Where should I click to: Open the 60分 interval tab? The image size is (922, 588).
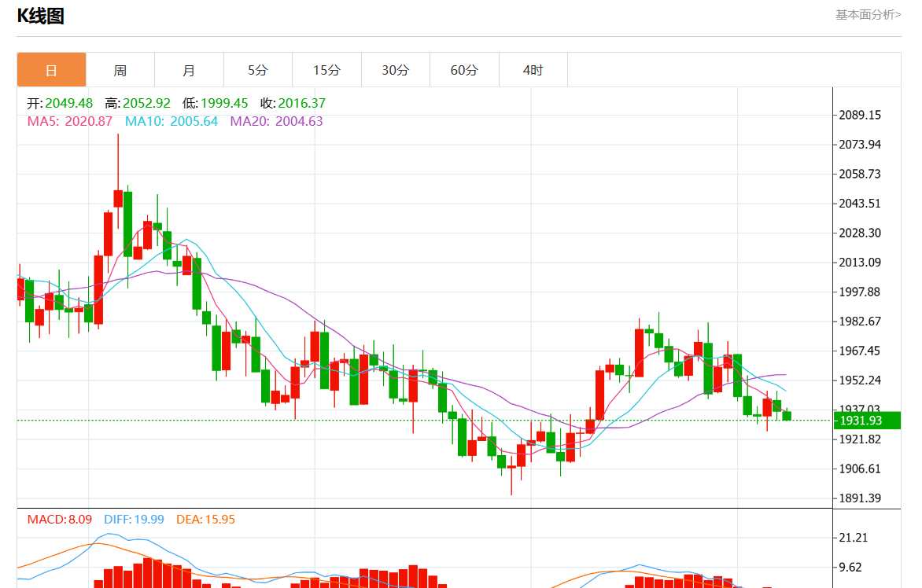pos(464,70)
